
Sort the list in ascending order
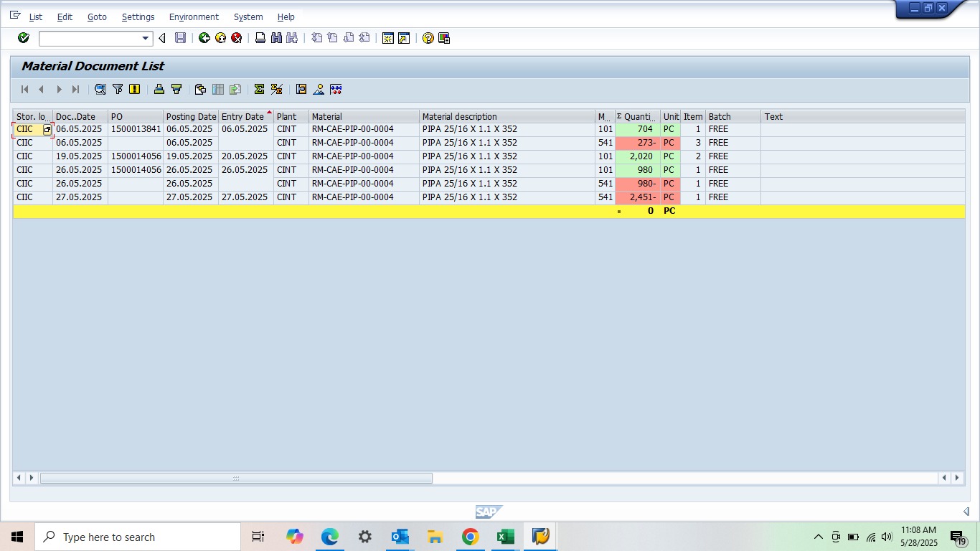(159, 89)
